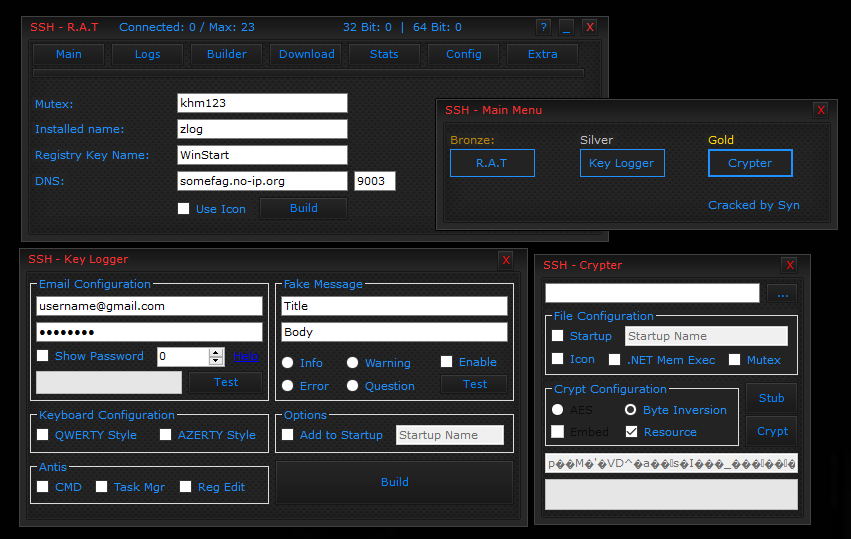Click the masked password field in Key Logger
This screenshot has width=851, height=539.
coord(149,332)
